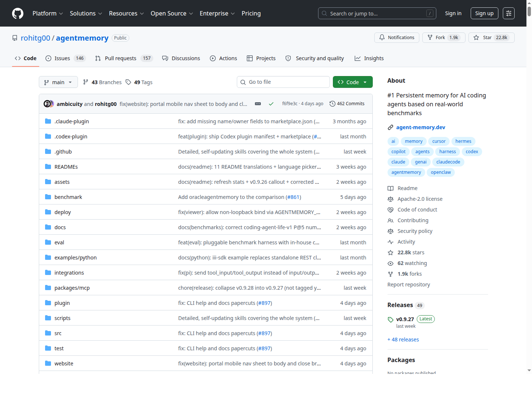Click the tag icon next to v0.9.27 release
The height and width of the screenshot is (406, 532).
click(391, 320)
